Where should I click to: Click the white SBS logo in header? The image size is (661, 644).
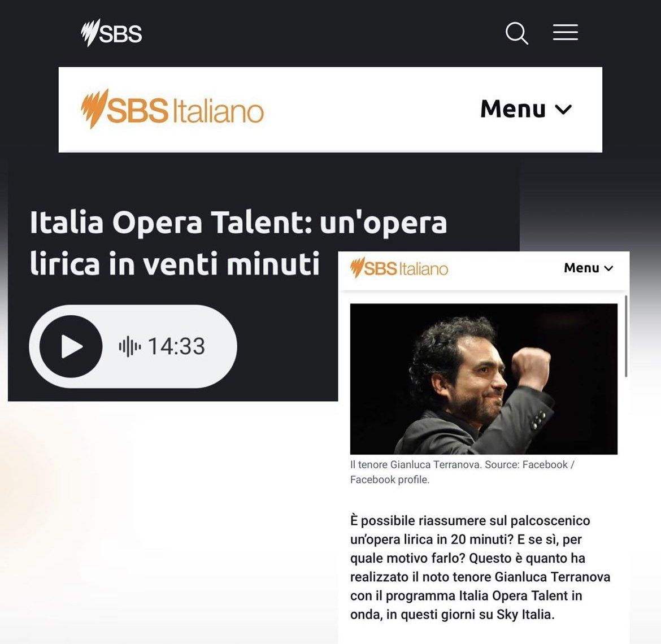(x=111, y=33)
